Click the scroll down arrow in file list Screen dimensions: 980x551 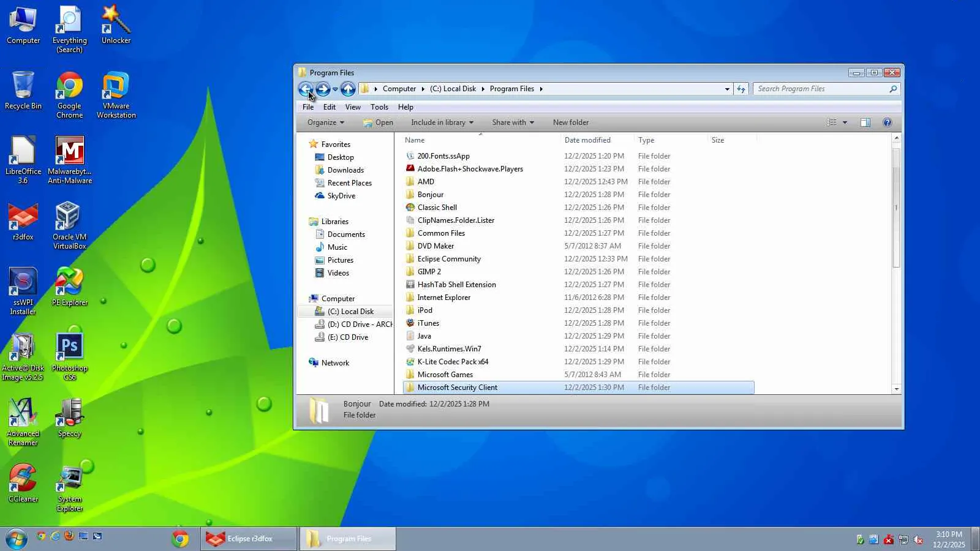pyautogui.click(x=896, y=389)
